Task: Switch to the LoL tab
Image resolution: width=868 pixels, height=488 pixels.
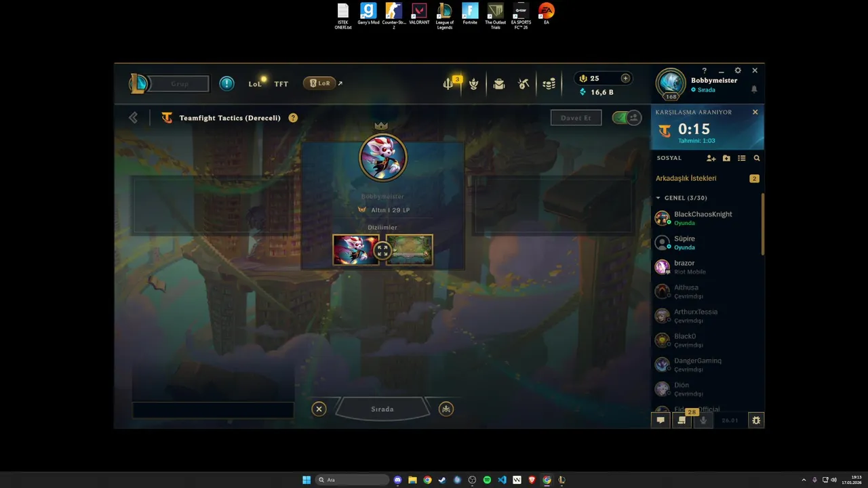Action: [x=255, y=84]
